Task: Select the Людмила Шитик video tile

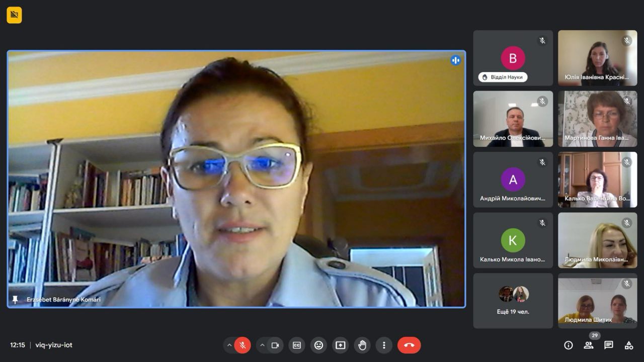Action: (x=597, y=301)
